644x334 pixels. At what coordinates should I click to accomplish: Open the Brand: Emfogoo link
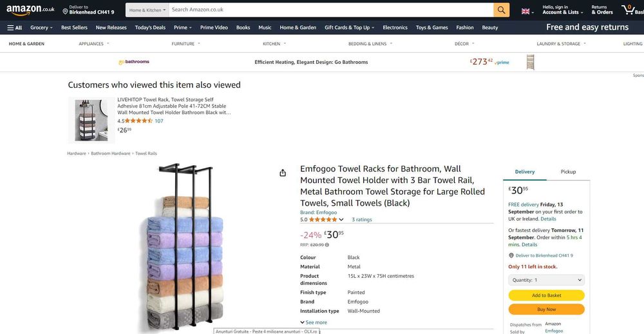pos(318,212)
